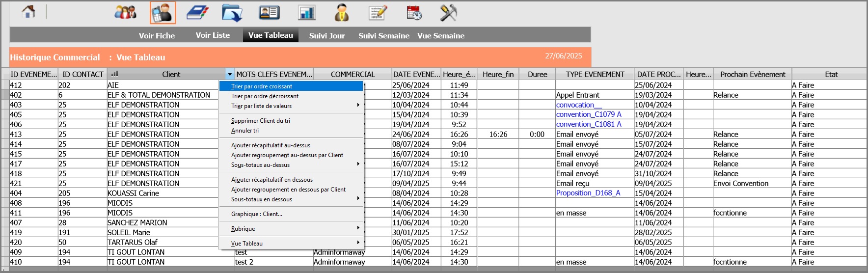Screen dimensions: 868x273
Task: Select the commercial history phone-person icon
Action: 163,13
